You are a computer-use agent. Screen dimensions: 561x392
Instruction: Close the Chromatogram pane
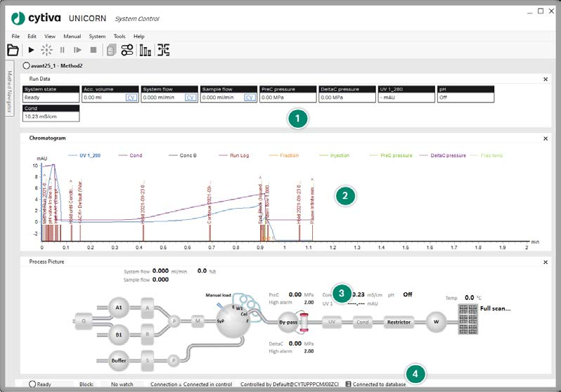tap(546, 138)
